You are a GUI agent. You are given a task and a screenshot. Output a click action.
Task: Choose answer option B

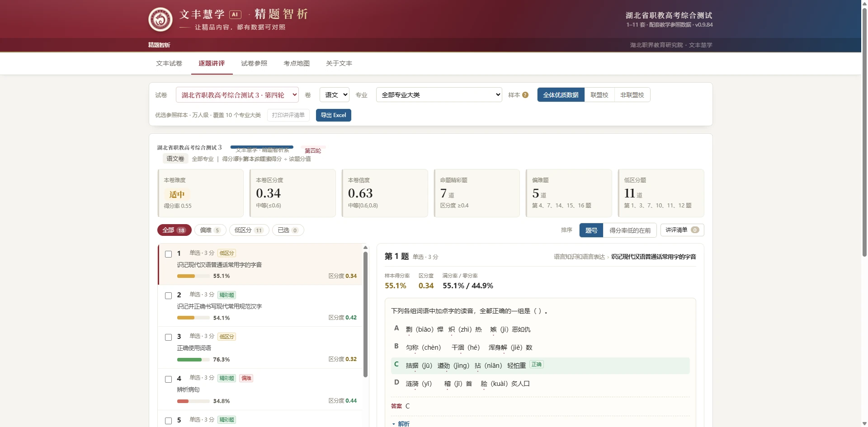point(540,347)
